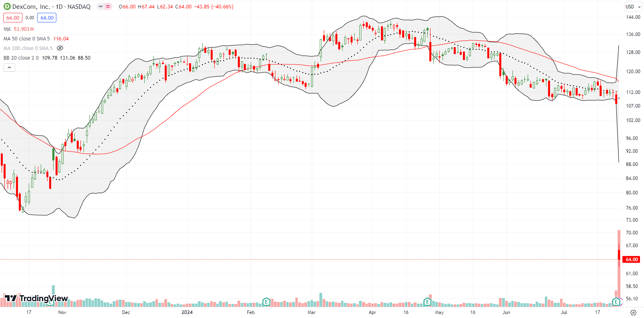Screen dimensions: 644x318
Task: Click the pink wavy data status icon
Action: (x=108, y=7)
